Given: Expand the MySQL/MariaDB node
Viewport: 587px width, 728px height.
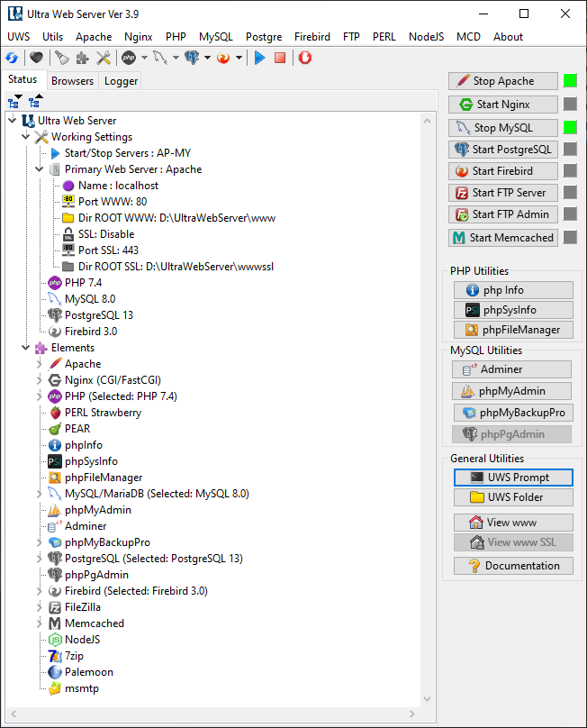Looking at the screenshot, I should (x=40, y=494).
